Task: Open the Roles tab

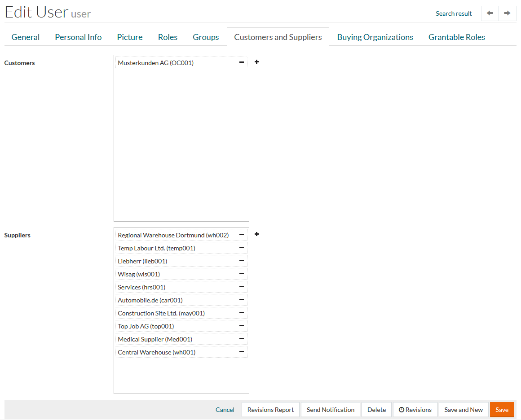Action: coord(168,37)
